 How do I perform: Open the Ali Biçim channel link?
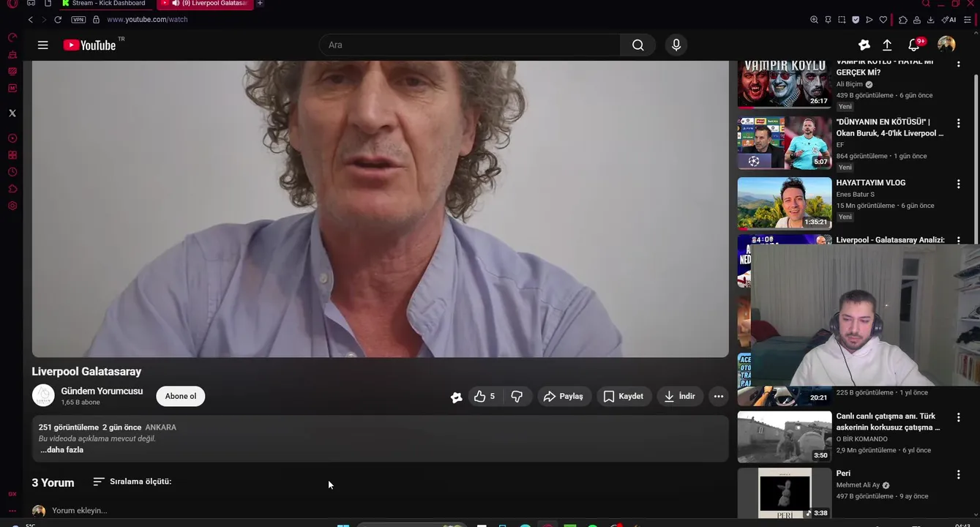tap(850, 84)
